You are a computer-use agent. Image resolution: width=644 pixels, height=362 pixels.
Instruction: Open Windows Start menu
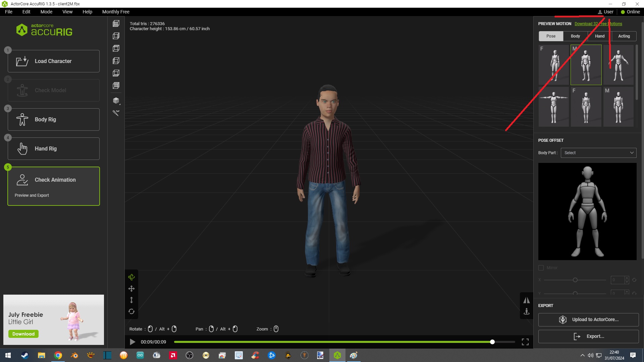pos(8,355)
